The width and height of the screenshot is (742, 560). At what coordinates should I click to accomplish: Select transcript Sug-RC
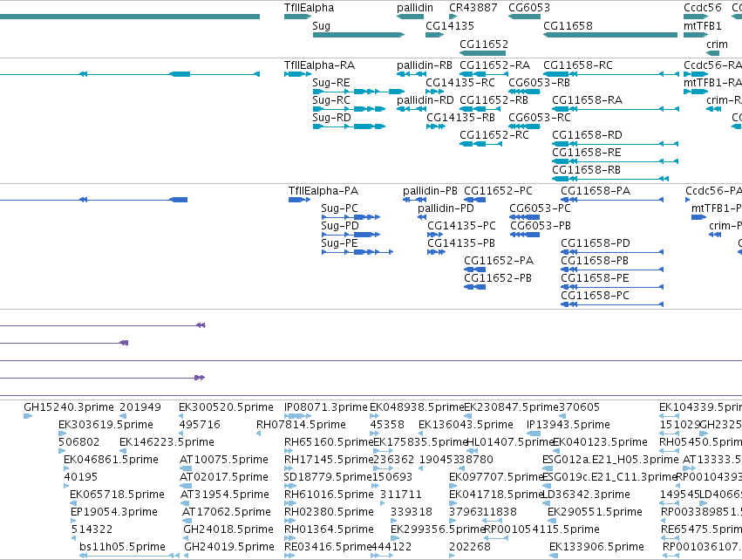331,100
